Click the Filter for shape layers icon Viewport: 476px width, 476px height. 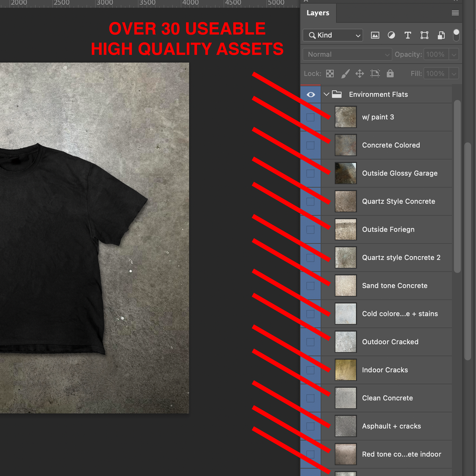tap(424, 35)
